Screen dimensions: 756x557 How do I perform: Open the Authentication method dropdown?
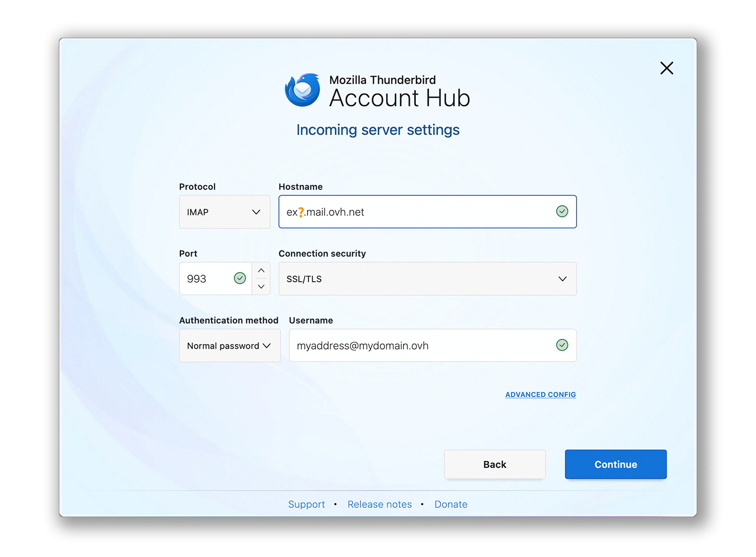point(230,346)
